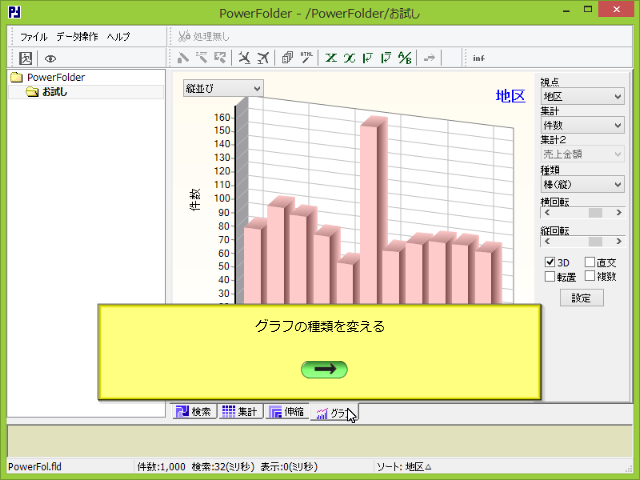Open the 種類 dropdown showing 棒(縦)
Viewport: 640px width, 480px height.
click(582, 184)
